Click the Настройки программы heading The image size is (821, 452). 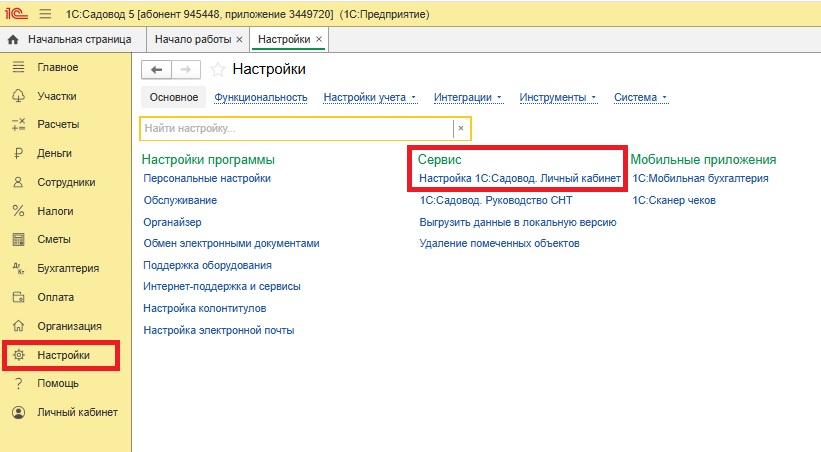coord(208,160)
